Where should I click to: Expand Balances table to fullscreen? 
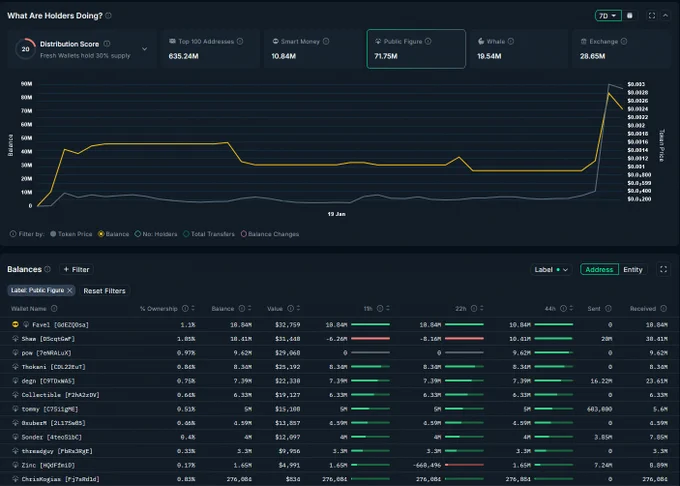coord(664,269)
